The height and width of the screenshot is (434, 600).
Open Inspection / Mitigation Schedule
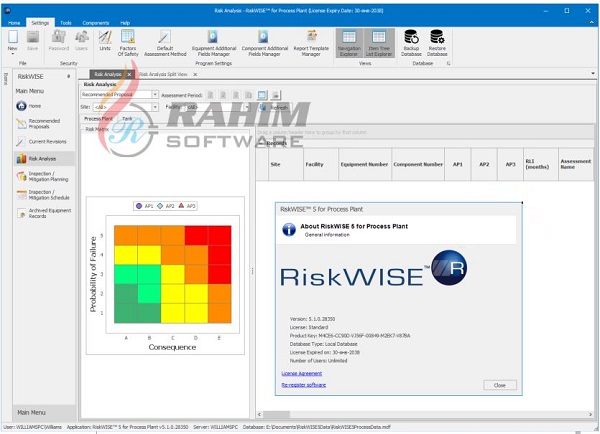43,195
